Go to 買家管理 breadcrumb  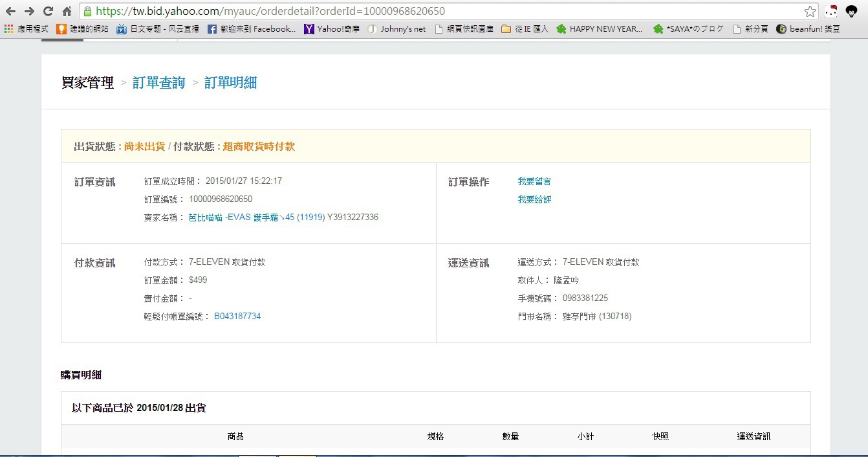(87, 83)
